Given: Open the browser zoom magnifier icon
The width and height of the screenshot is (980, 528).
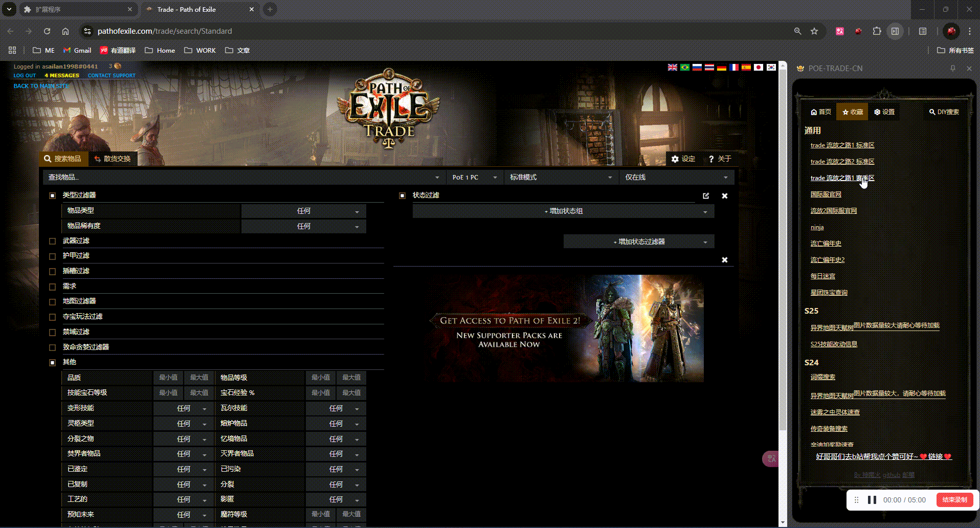Looking at the screenshot, I should click(x=797, y=31).
